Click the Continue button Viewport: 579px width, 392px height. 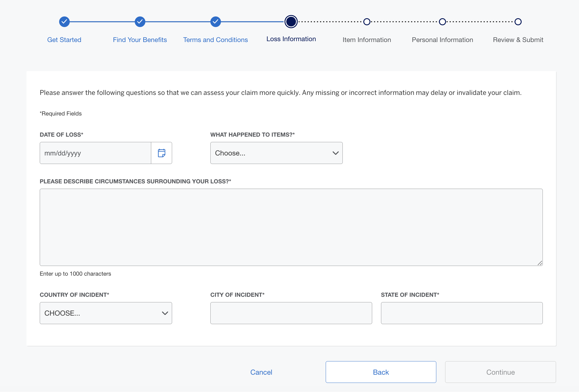[500, 372]
